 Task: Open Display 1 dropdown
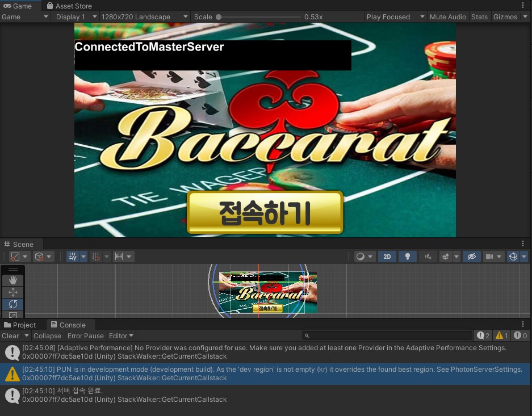click(76, 17)
